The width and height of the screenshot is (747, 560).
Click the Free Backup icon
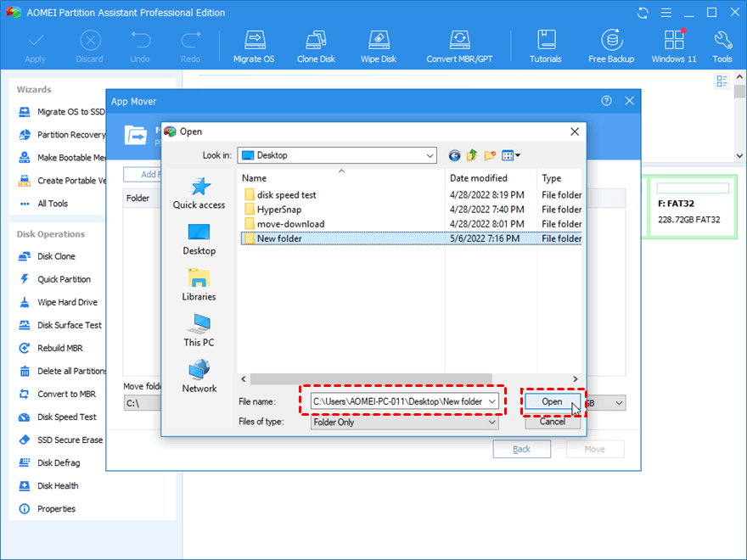[611, 47]
